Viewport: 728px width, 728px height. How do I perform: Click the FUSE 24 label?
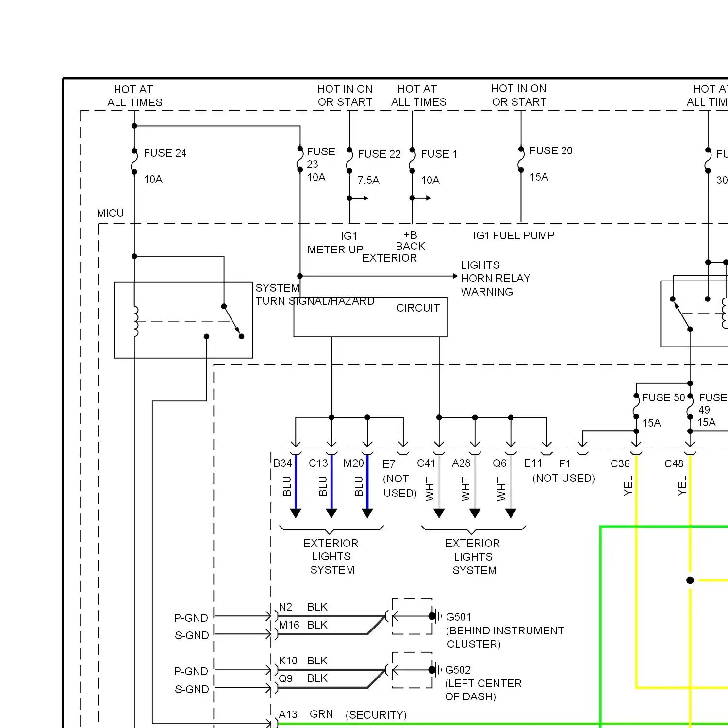(x=165, y=153)
